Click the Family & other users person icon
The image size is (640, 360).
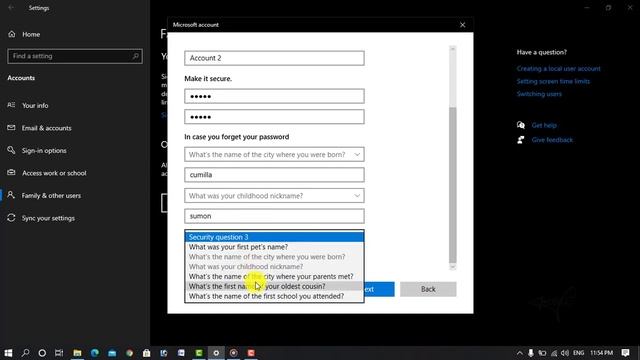pos(11,195)
